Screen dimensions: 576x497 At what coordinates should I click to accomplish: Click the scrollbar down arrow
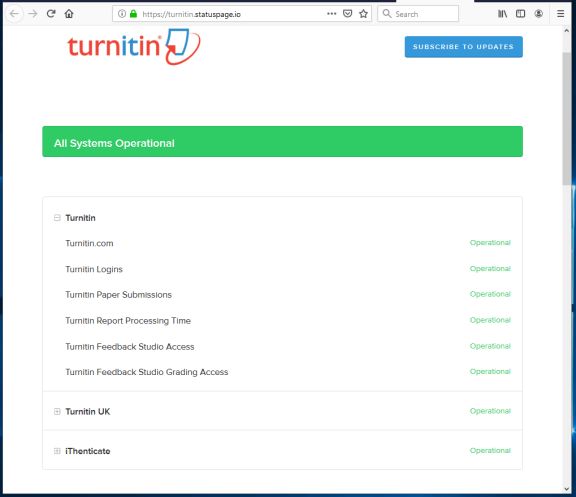tap(566, 489)
